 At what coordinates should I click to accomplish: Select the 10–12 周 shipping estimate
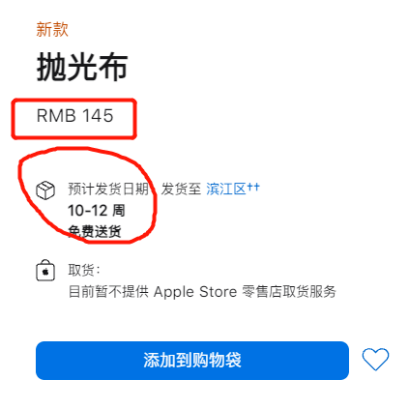tap(97, 211)
